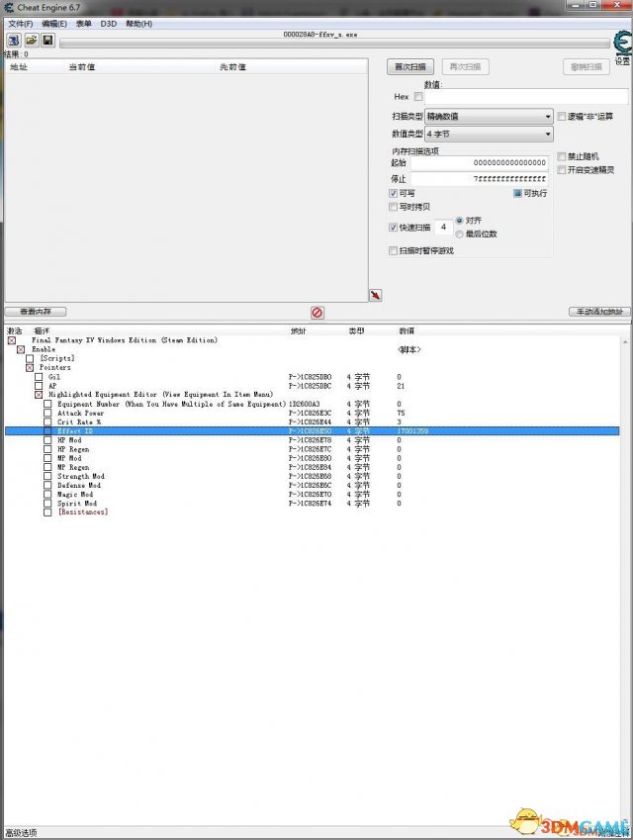633x840 pixels.
Task: Open the 帮助(H) menu
Action: click(x=138, y=24)
